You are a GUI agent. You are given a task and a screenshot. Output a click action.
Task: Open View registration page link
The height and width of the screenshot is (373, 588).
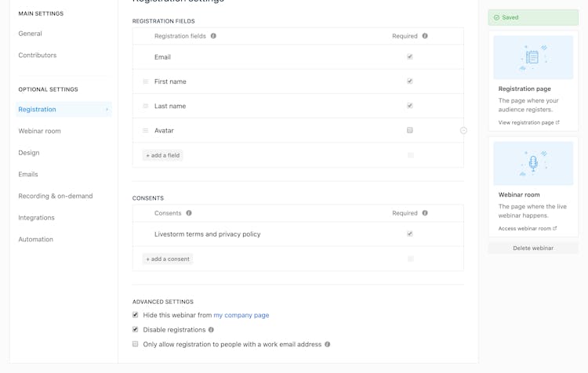point(528,122)
